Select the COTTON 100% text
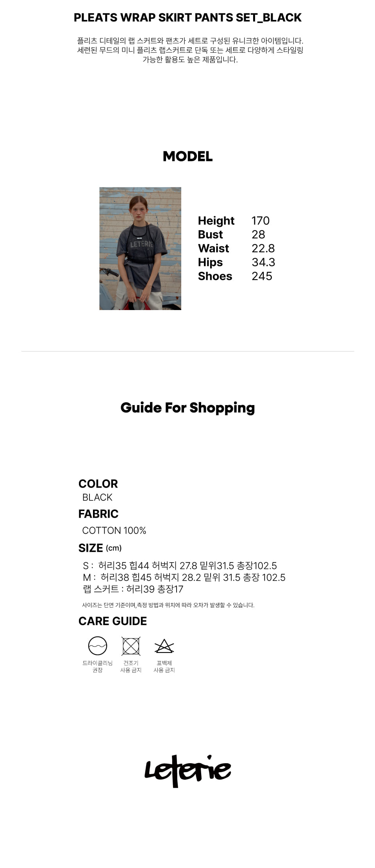 pos(114,531)
